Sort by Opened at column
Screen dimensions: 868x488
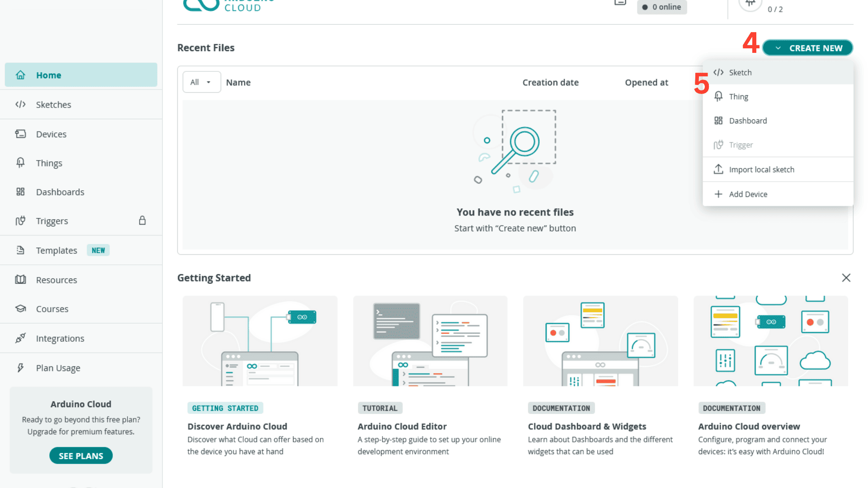[x=646, y=82]
